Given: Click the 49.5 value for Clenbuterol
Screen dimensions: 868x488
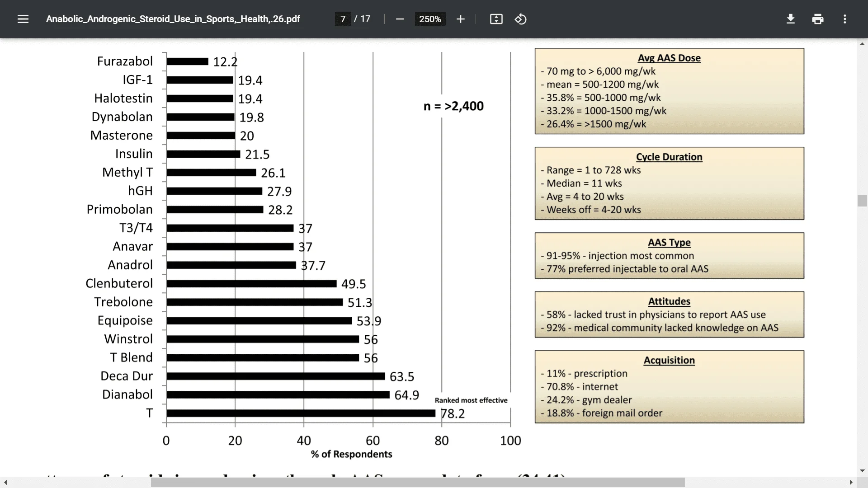Looking at the screenshot, I should (354, 284).
